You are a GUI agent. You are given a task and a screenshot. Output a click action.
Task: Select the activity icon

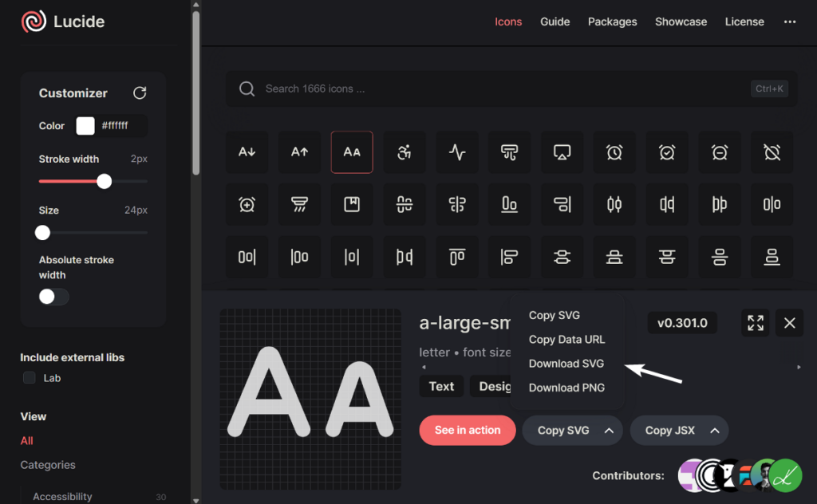pos(456,152)
